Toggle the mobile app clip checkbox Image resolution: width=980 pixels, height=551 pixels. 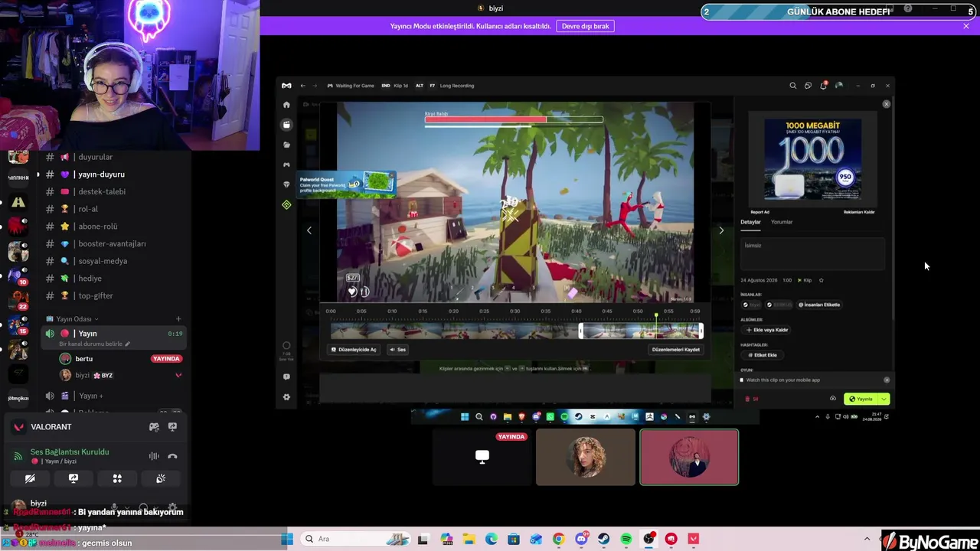pos(741,380)
